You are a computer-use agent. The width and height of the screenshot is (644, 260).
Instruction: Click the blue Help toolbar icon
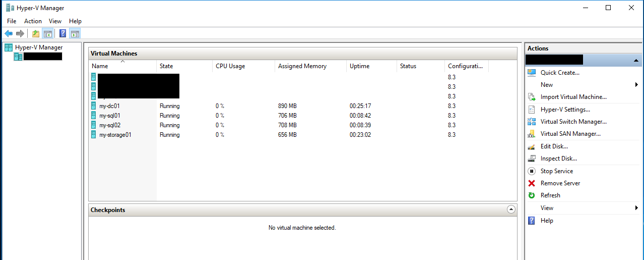[63, 34]
